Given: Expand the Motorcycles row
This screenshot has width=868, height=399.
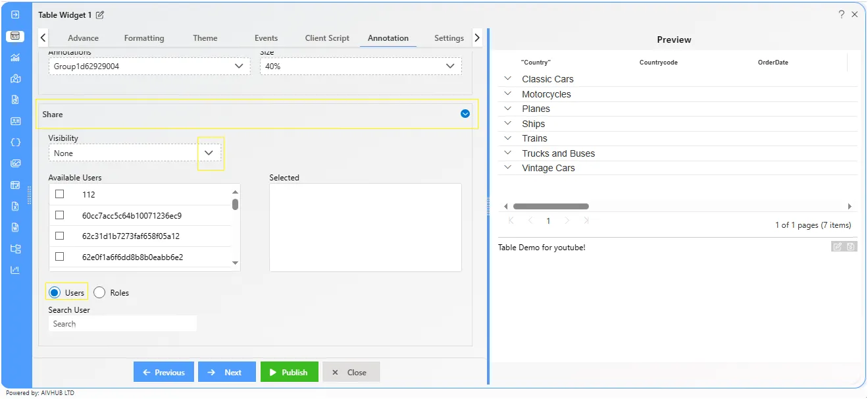Looking at the screenshot, I should (507, 93).
